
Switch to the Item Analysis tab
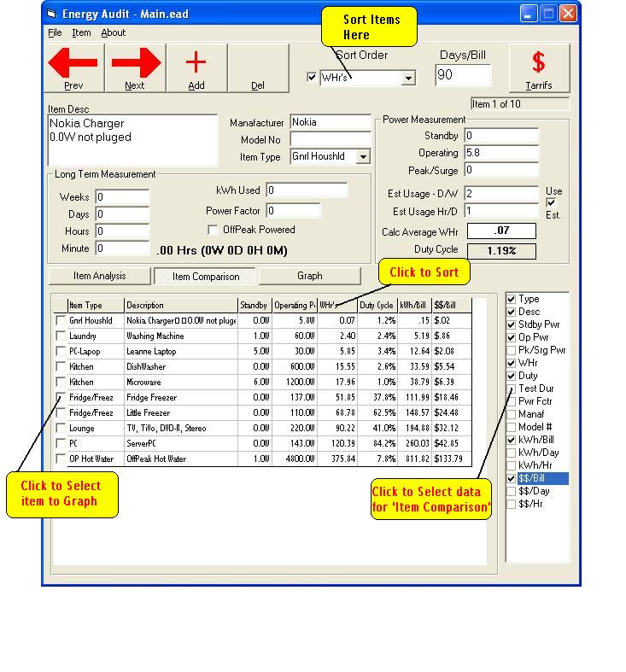pyautogui.click(x=100, y=276)
